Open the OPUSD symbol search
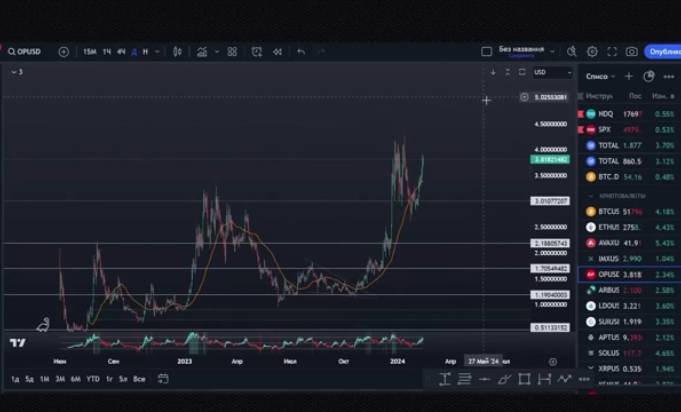This screenshot has width=681, height=412. click(24, 52)
